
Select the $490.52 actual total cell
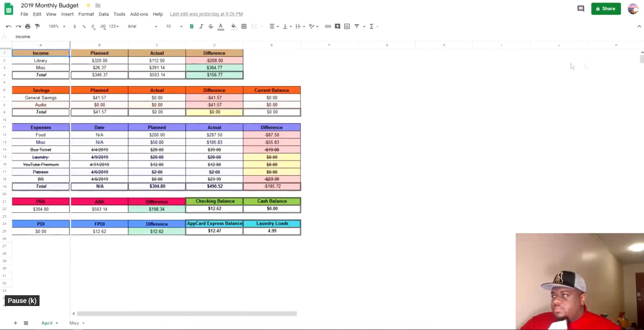pyautogui.click(x=214, y=186)
